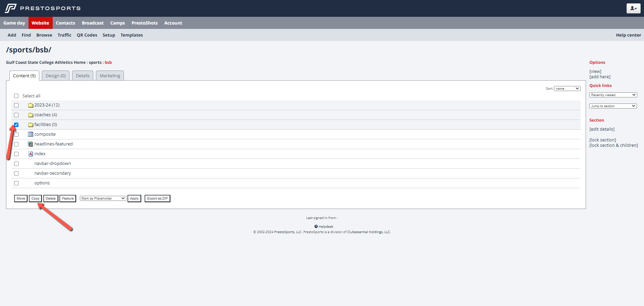Check the composite item checkbox
The width and height of the screenshot is (644, 306).
tap(16, 135)
